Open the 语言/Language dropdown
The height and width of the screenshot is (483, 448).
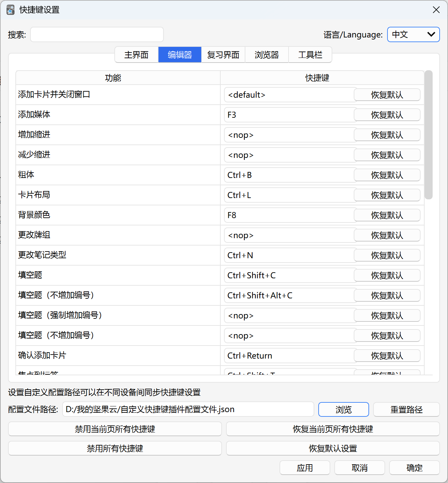pos(414,34)
